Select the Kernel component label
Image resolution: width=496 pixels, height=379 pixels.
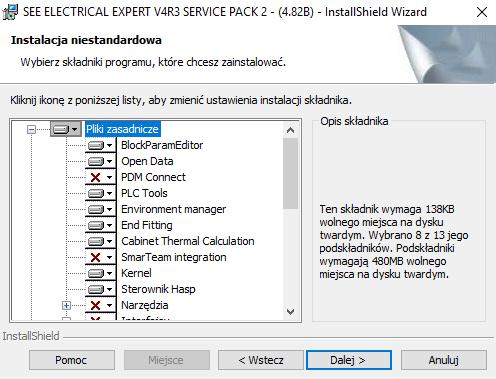[x=136, y=273]
